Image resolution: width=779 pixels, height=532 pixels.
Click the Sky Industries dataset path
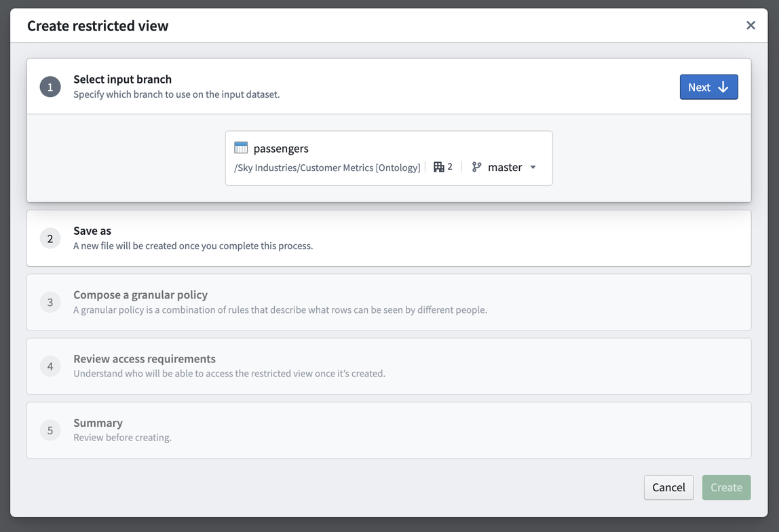pyautogui.click(x=327, y=168)
